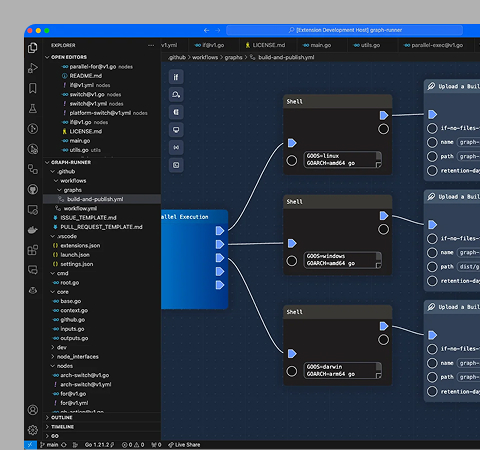Click the GOOS=darwin script input field
The image size is (480, 450).
[343, 370]
